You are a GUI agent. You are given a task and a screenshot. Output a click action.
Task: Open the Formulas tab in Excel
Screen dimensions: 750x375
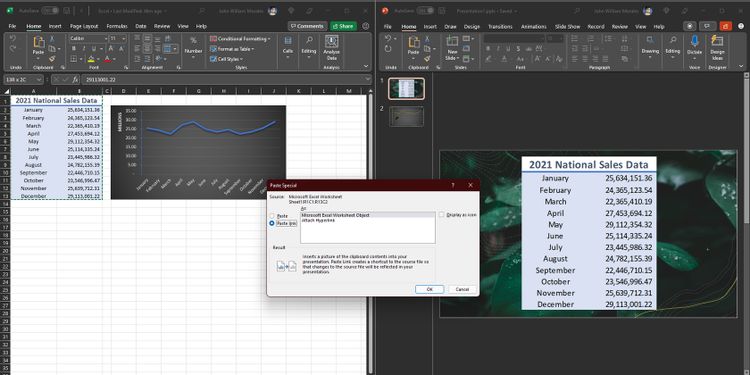click(117, 26)
